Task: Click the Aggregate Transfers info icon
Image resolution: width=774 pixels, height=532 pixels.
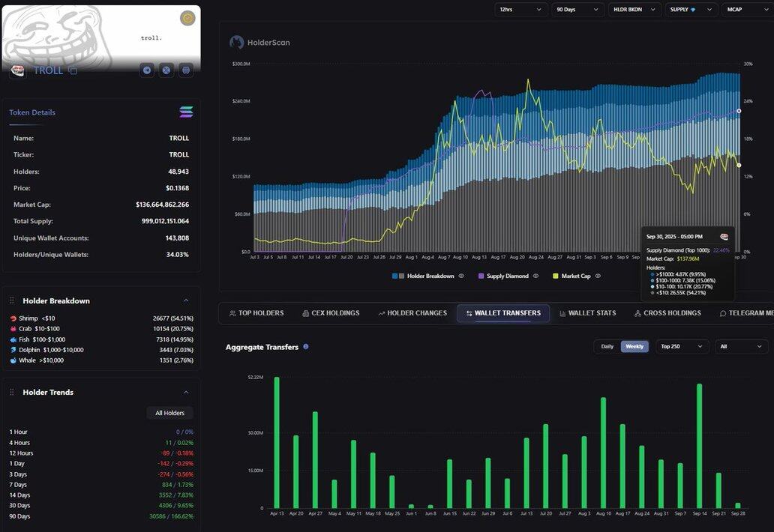Action: pyautogui.click(x=306, y=347)
